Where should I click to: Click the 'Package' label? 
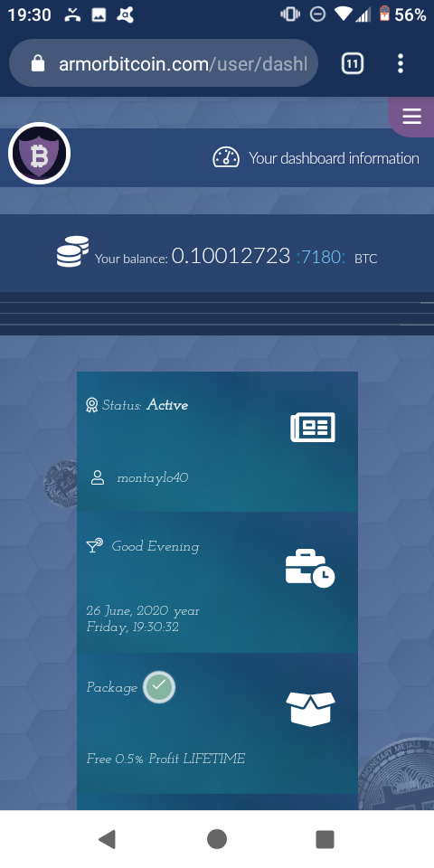[112, 688]
